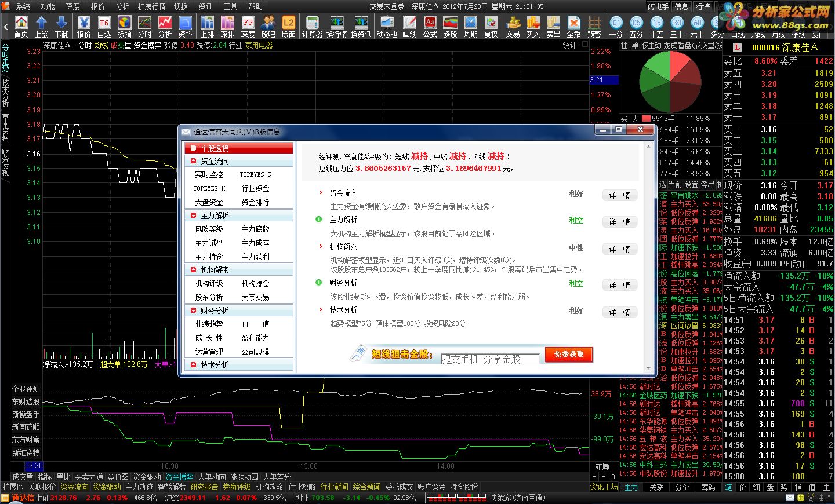Click the 闪电手 button at top right
The width and height of the screenshot is (835, 504).
(659, 6)
